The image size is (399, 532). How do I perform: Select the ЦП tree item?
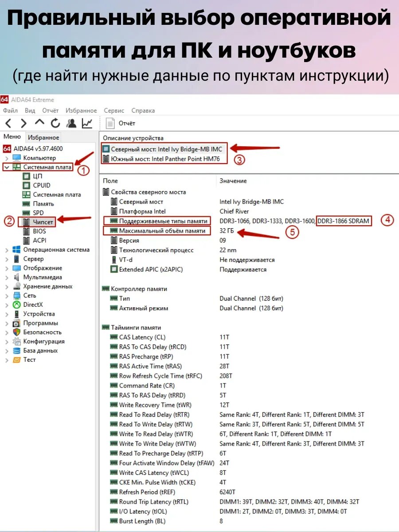coord(32,176)
